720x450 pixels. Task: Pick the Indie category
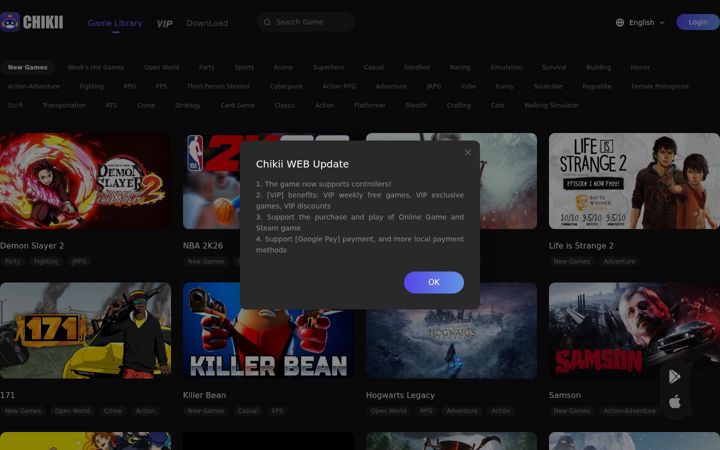tap(468, 86)
